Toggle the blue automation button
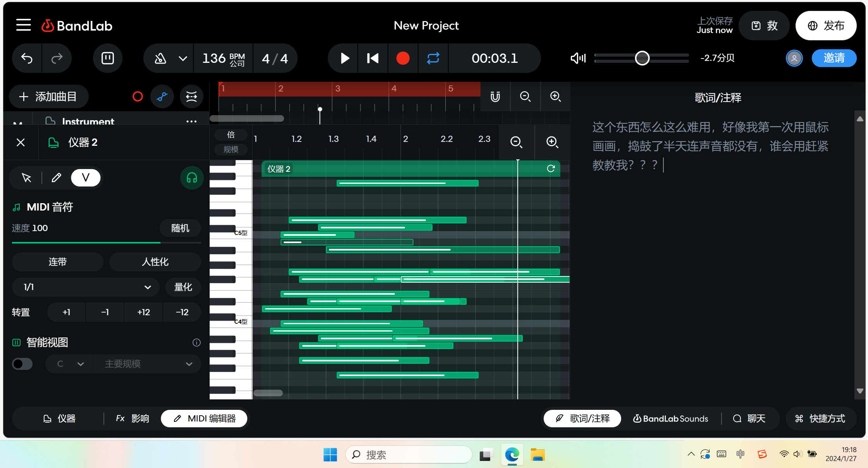Screen dimensions: 868x468 (x=162, y=97)
